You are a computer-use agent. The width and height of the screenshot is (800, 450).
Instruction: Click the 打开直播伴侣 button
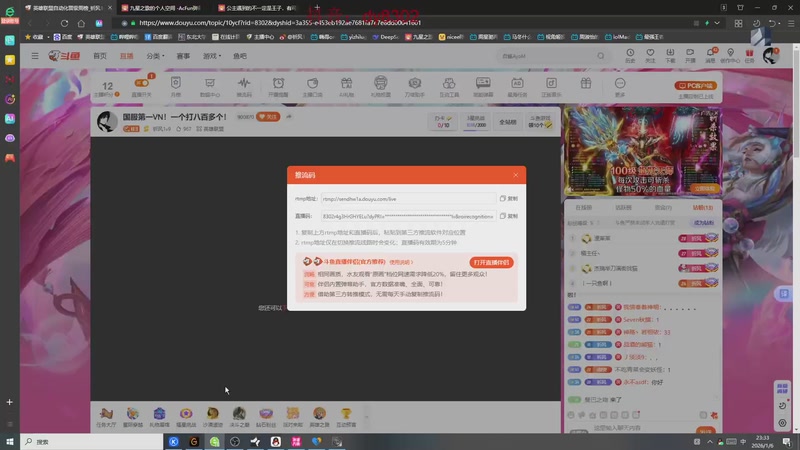tap(491, 262)
